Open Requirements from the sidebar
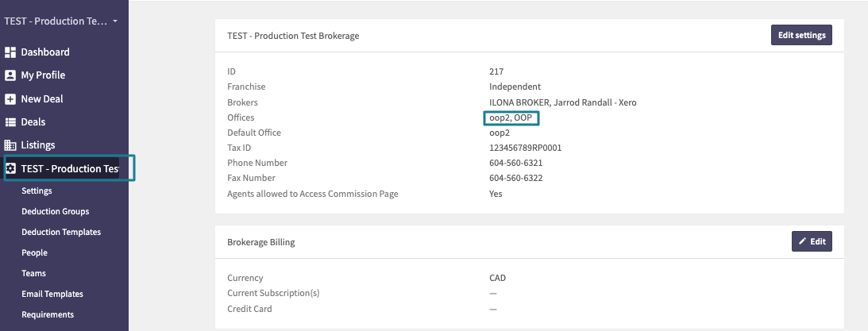Screen dimensions: 868x331 [x=48, y=314]
